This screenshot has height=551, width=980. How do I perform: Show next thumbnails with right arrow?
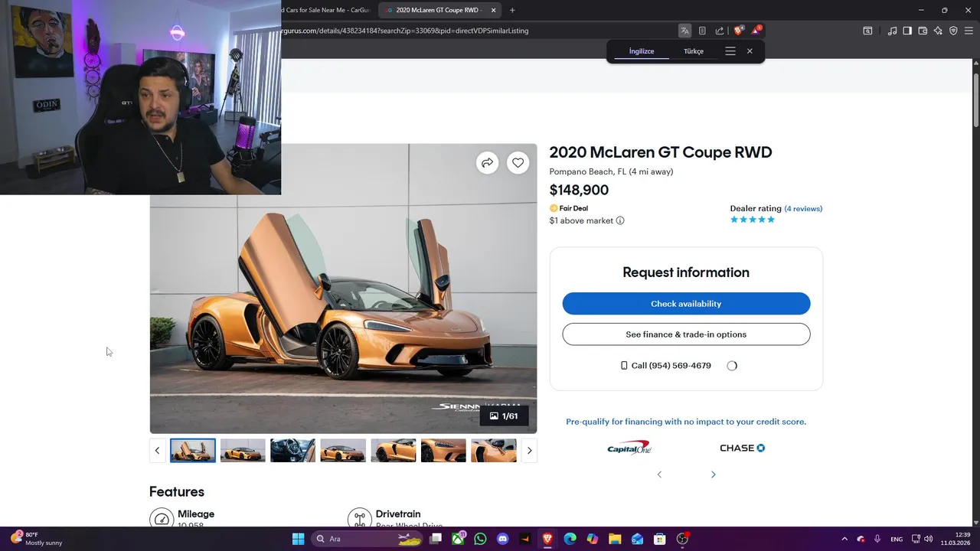529,451
